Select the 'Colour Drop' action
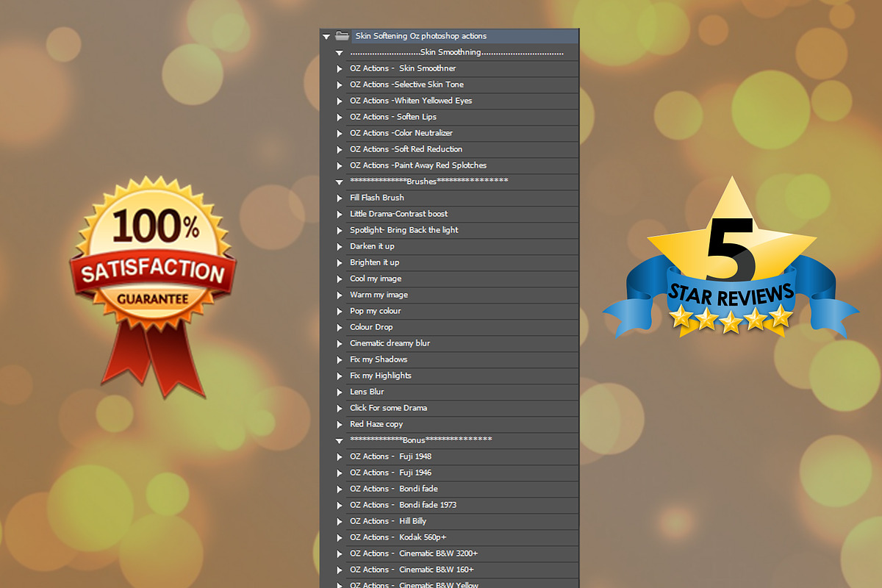 tap(462, 327)
